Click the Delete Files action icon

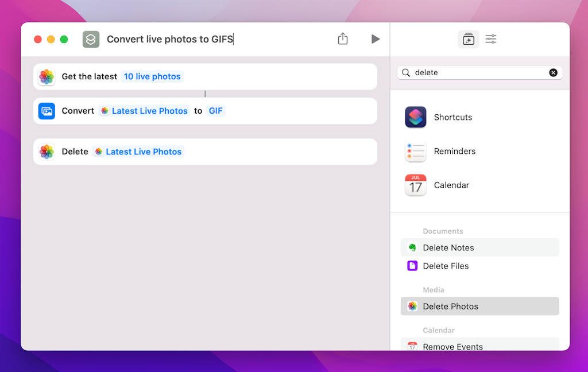(x=412, y=266)
